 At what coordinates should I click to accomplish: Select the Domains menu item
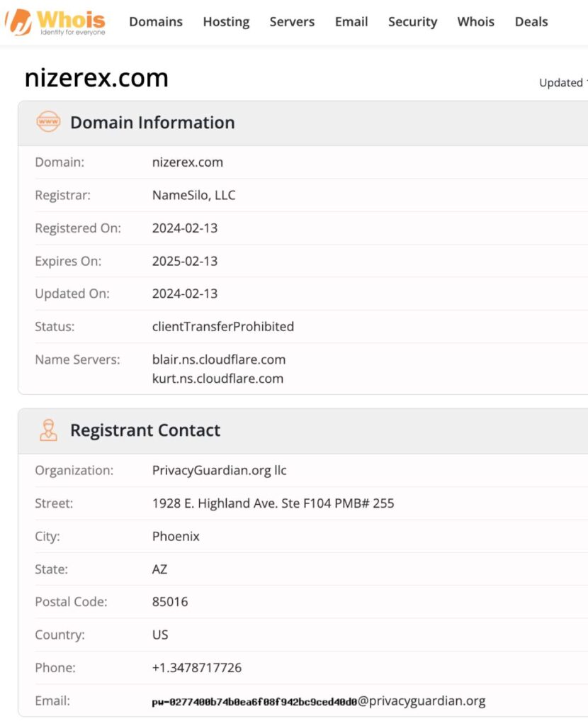[x=156, y=22]
